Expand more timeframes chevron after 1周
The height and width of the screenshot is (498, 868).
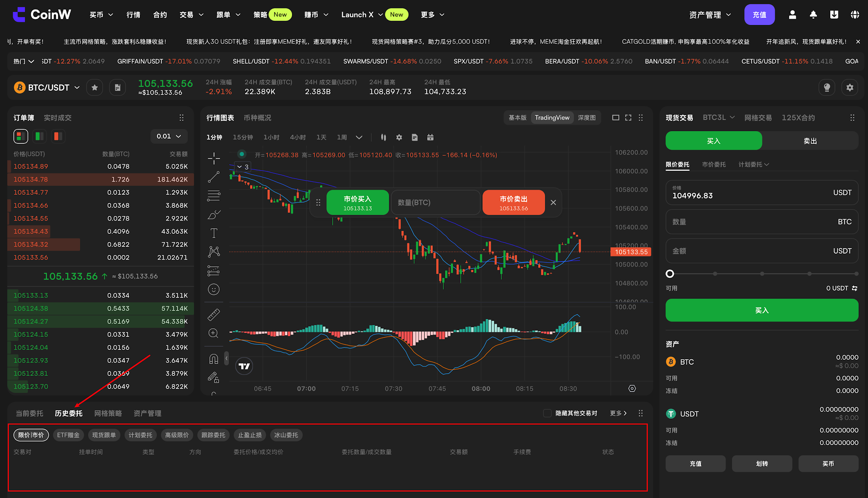359,137
